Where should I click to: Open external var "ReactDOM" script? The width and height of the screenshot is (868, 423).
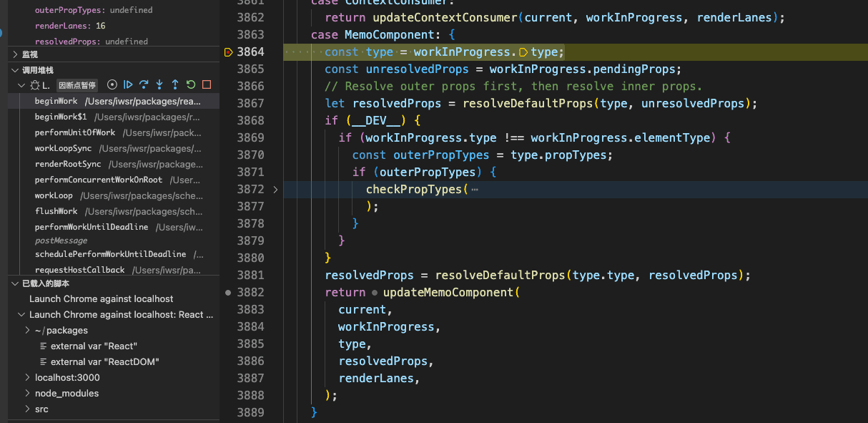tap(104, 362)
